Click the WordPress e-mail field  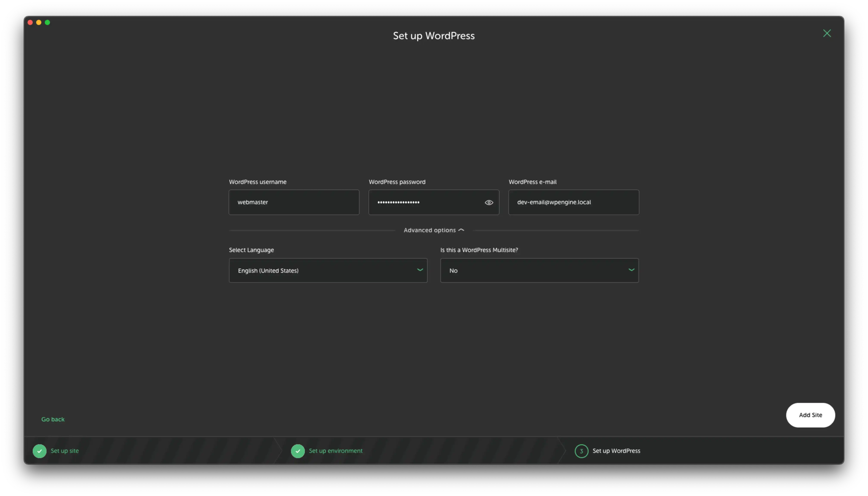(x=573, y=202)
